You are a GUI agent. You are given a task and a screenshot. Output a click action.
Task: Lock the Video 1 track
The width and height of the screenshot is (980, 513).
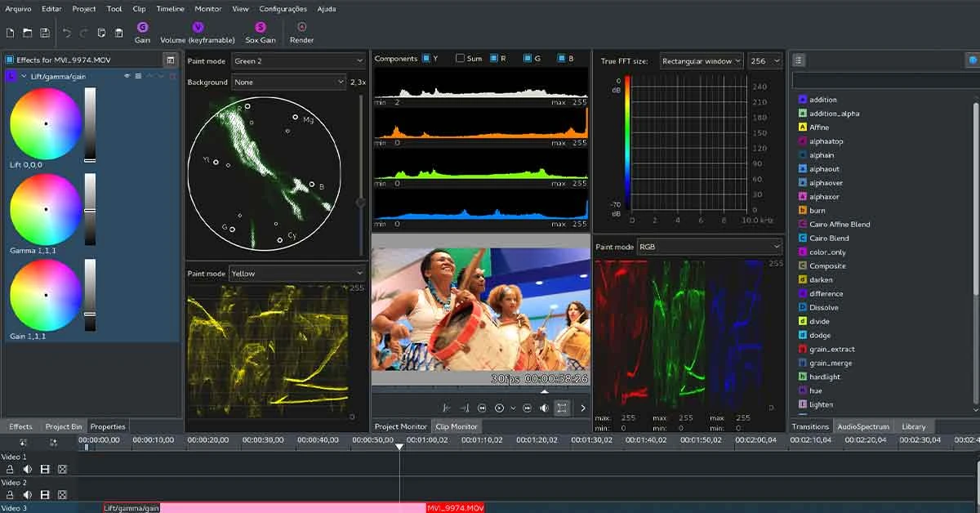10,469
